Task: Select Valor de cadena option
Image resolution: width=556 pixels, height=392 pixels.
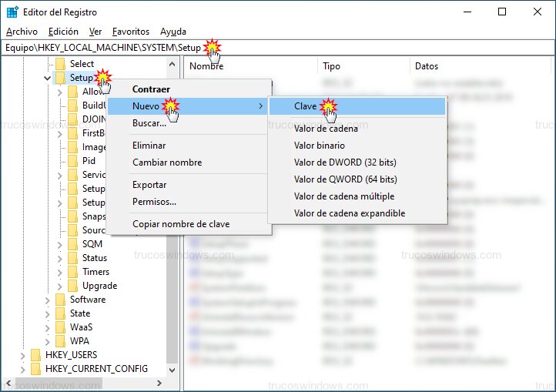Action: (357, 129)
